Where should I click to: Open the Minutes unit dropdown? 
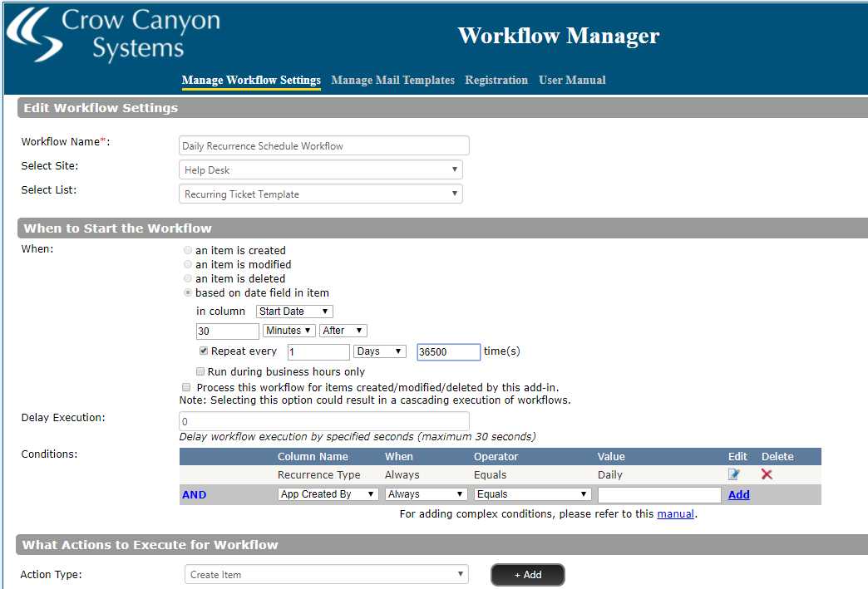[289, 331]
